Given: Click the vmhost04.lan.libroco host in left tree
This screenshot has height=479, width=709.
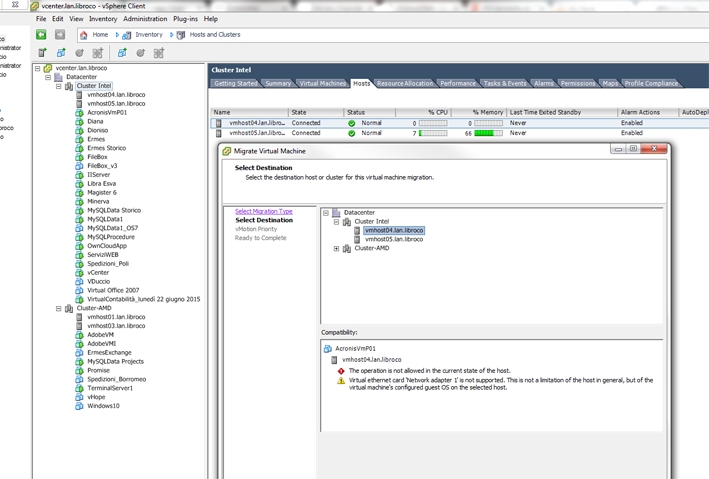Looking at the screenshot, I should 116,95.
